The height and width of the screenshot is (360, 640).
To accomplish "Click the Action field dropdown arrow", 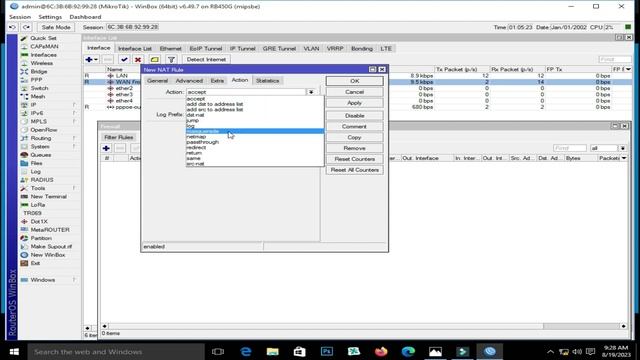I will 311,92.
